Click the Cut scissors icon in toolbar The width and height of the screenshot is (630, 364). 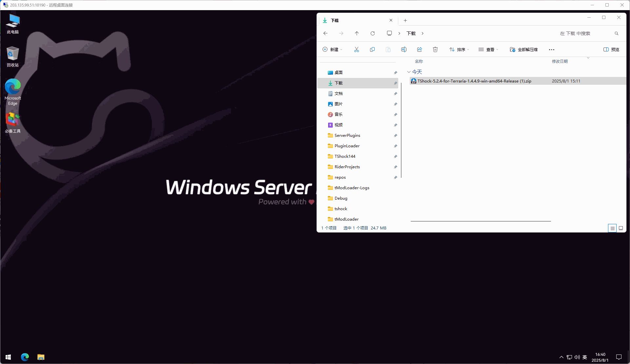(357, 49)
